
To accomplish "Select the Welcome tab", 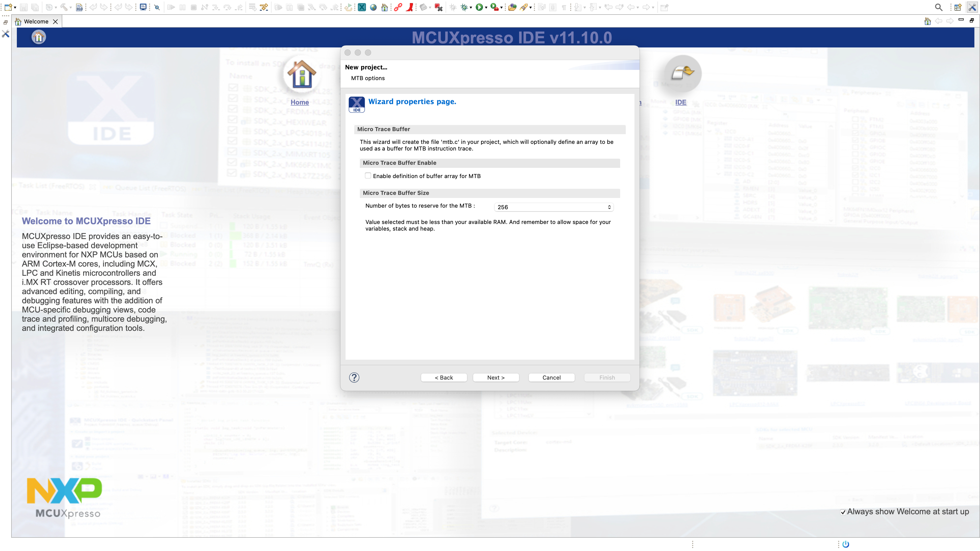I will click(36, 21).
